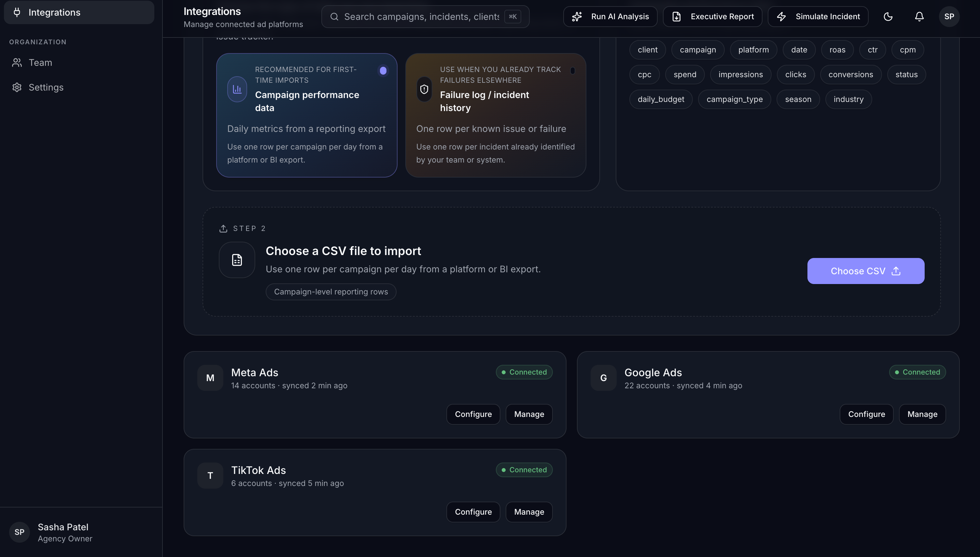Image resolution: width=980 pixels, height=557 pixels.
Task: Click the conversions column chip
Action: tap(850, 75)
